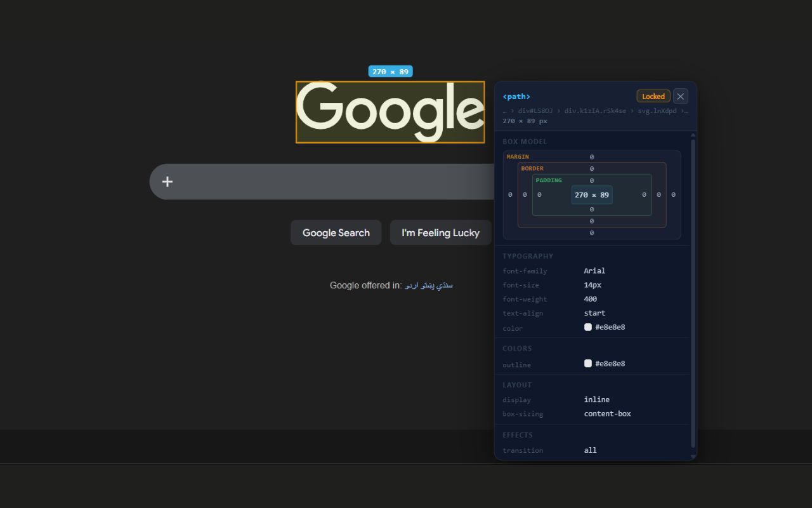The height and width of the screenshot is (508, 812).
Task: Click the 270 × 89 content box in the box model
Action: click(x=592, y=195)
